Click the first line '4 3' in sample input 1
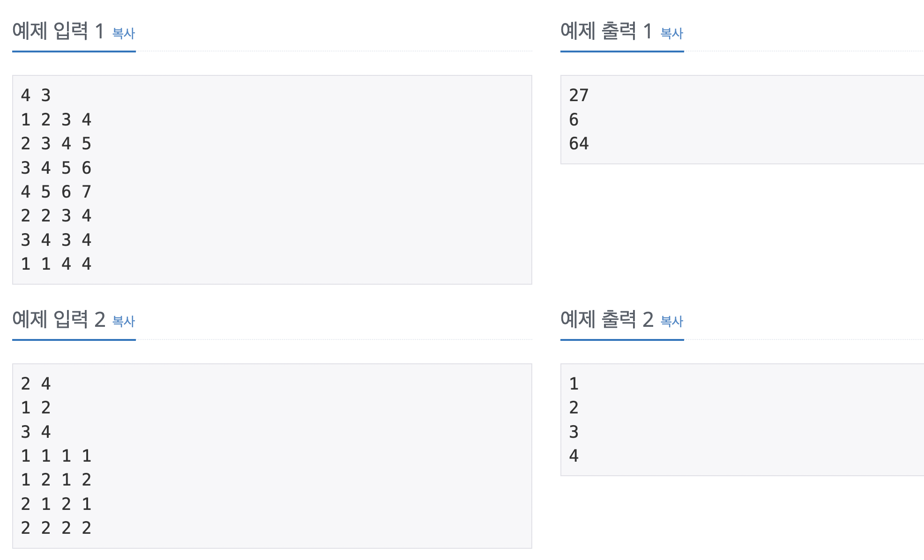 [x=36, y=96]
